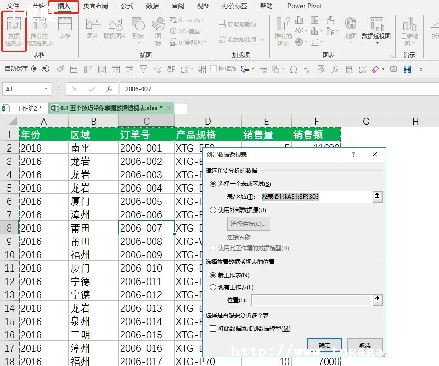Select the column C header

click(146, 121)
